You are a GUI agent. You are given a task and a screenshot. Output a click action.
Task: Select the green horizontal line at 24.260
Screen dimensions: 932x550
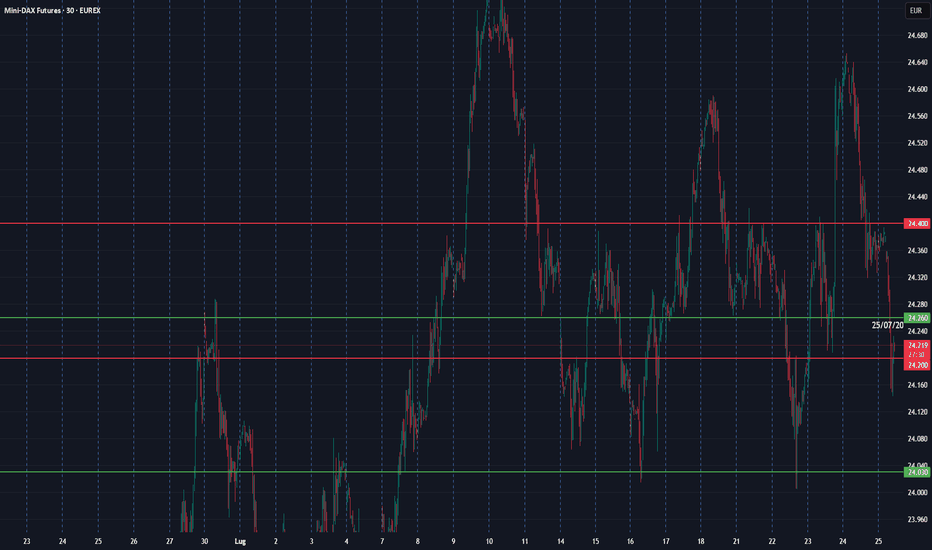click(452, 318)
